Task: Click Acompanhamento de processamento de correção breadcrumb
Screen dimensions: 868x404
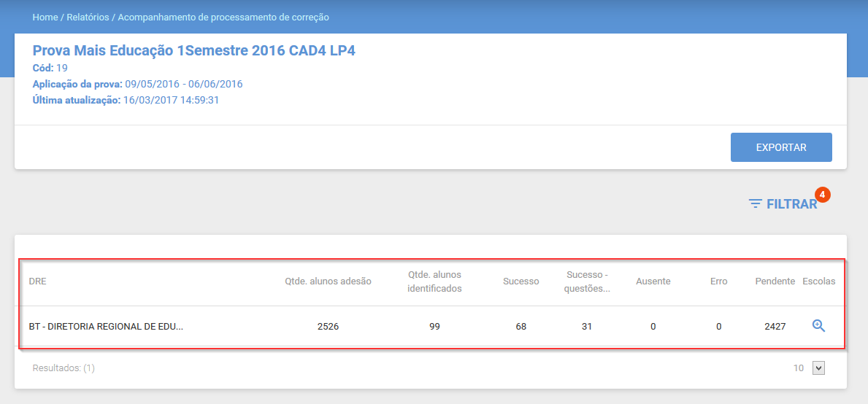Action: pos(223,17)
